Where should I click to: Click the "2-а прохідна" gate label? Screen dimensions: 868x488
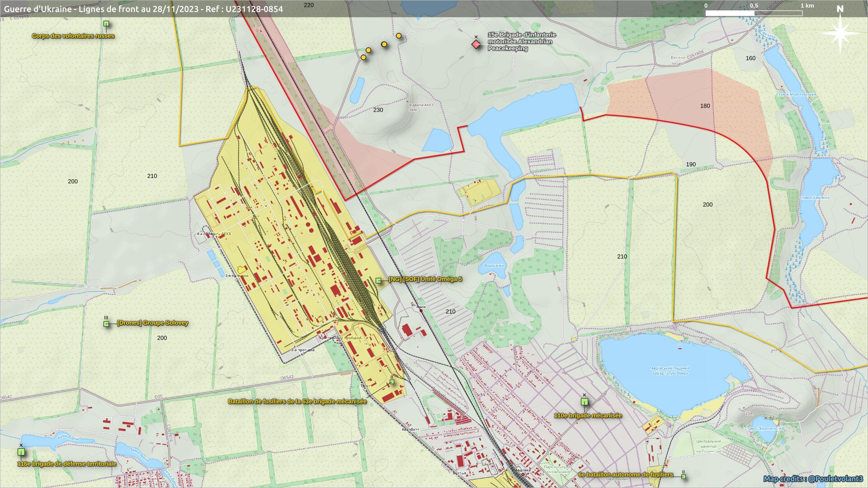[302, 350]
